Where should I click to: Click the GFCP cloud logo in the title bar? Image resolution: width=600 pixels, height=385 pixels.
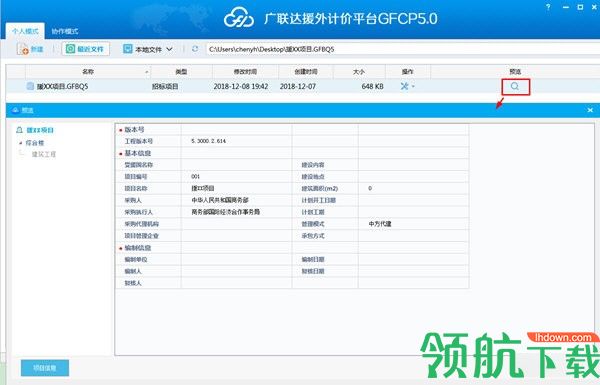[x=238, y=18]
